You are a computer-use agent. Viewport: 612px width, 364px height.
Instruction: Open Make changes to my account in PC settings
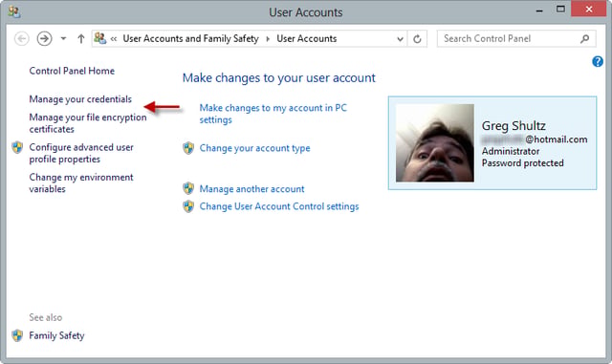point(273,114)
